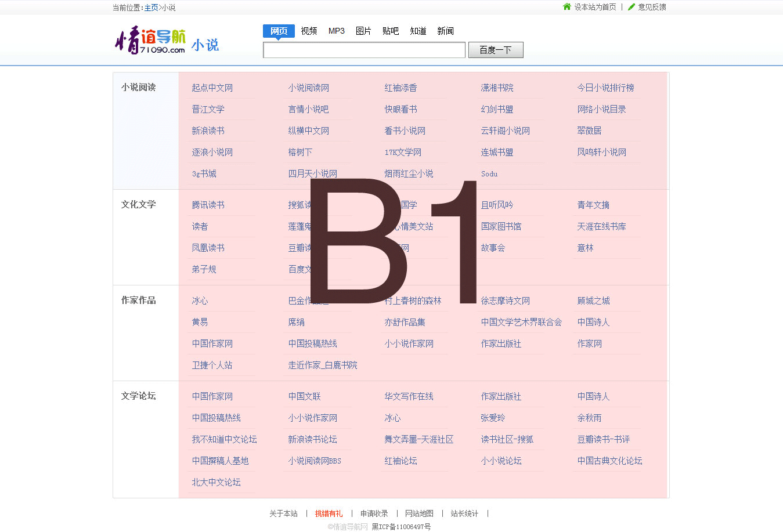The height and width of the screenshot is (532, 783).
Task: Open the 青年文摘 link
Action: pos(594,205)
